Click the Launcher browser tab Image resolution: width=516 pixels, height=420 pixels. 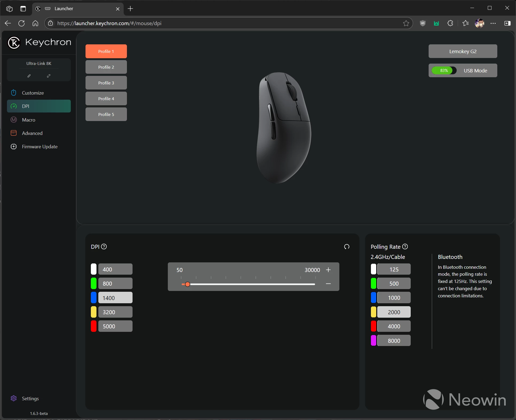(x=78, y=9)
